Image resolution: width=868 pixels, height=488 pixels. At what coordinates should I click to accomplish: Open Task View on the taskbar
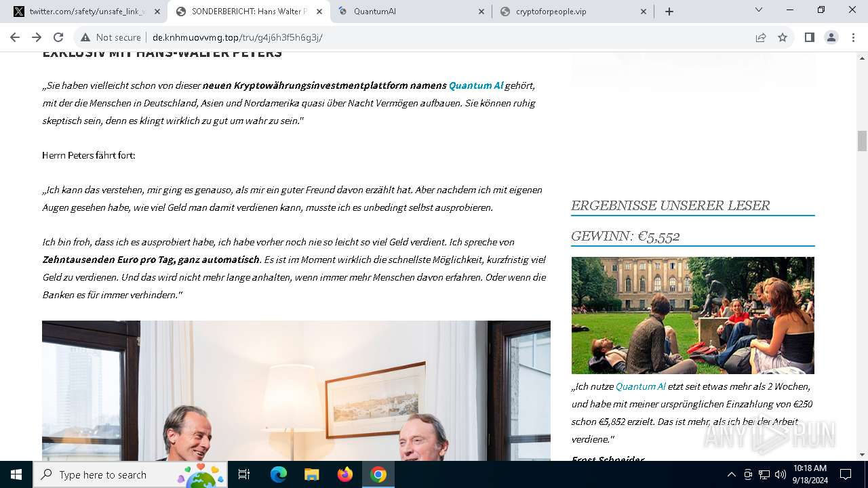[x=245, y=474]
